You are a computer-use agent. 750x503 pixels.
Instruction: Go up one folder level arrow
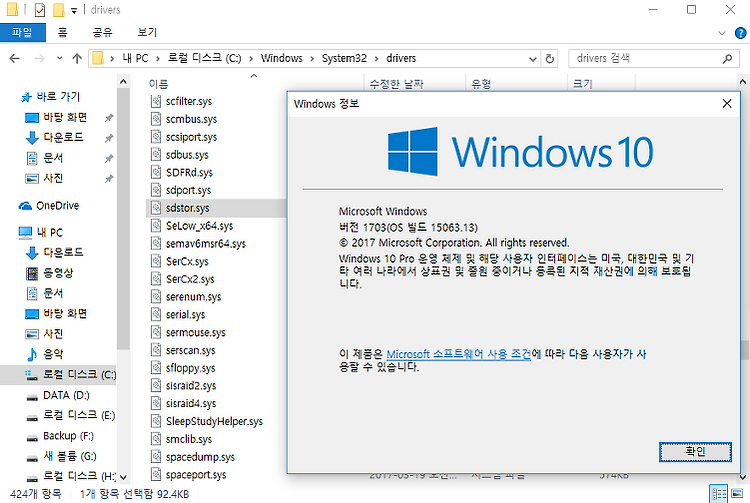pyautogui.click(x=77, y=58)
